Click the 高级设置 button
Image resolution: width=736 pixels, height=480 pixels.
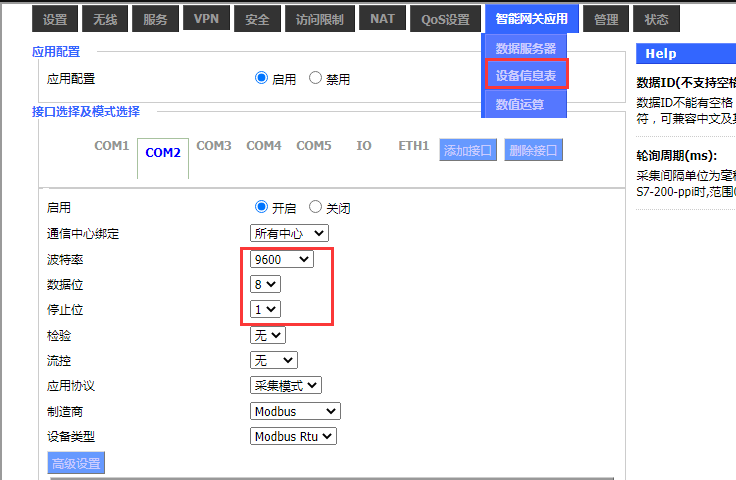pos(76,463)
